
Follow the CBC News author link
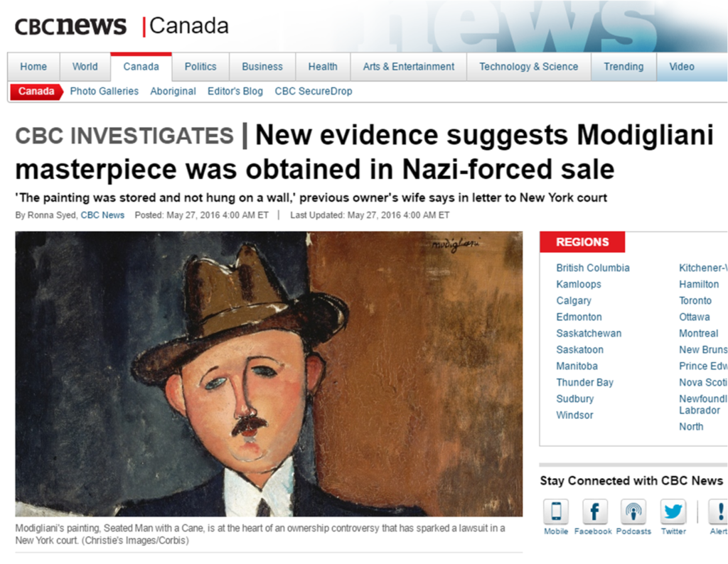102,215
